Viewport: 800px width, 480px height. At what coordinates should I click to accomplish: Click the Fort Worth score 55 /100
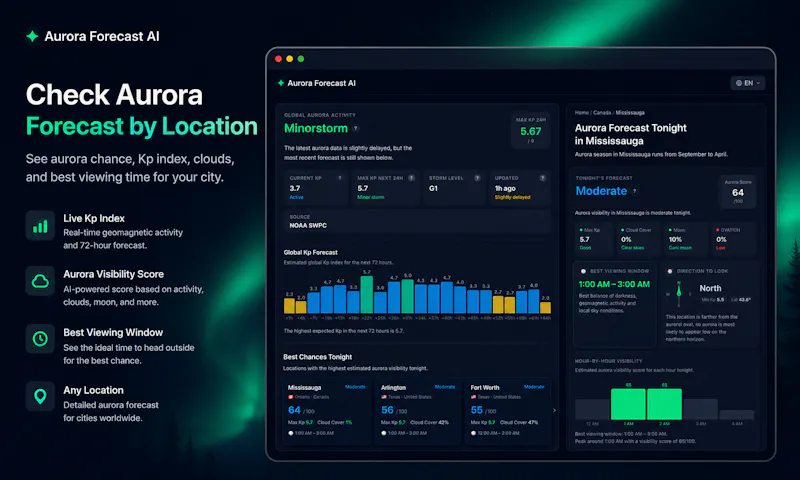tap(483, 410)
